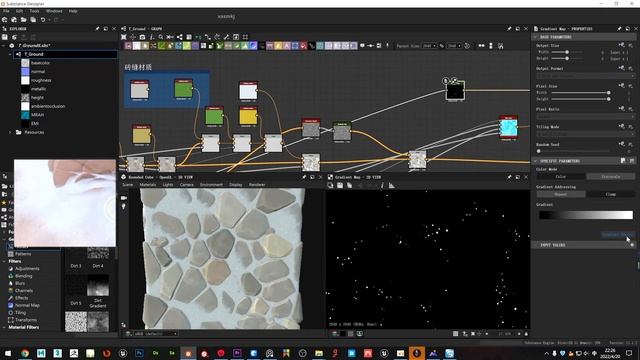
Task: Set Gradient Addressing to Repeat
Action: tap(561, 194)
